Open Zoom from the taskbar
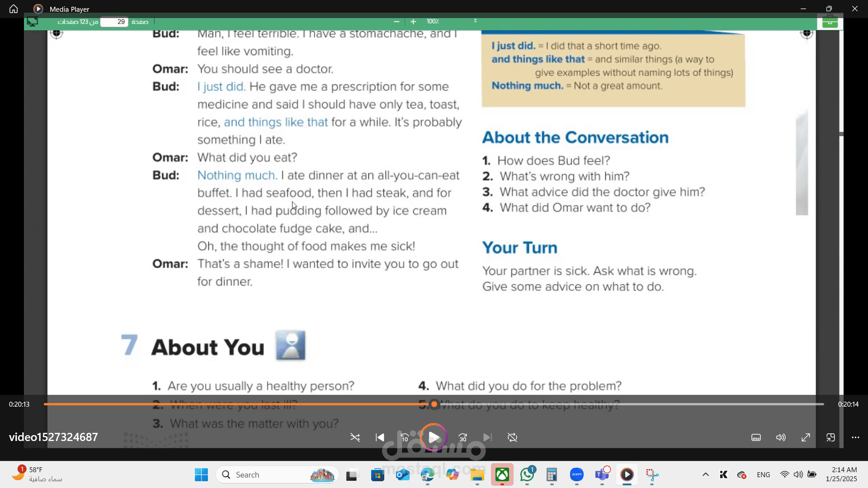 tap(577, 474)
